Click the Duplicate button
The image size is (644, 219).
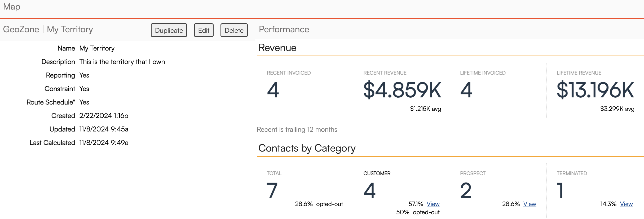tap(169, 30)
